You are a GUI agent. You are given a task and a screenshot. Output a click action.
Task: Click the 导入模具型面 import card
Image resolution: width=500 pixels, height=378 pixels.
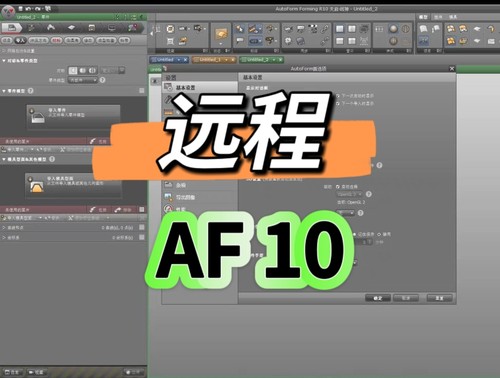click(x=73, y=185)
